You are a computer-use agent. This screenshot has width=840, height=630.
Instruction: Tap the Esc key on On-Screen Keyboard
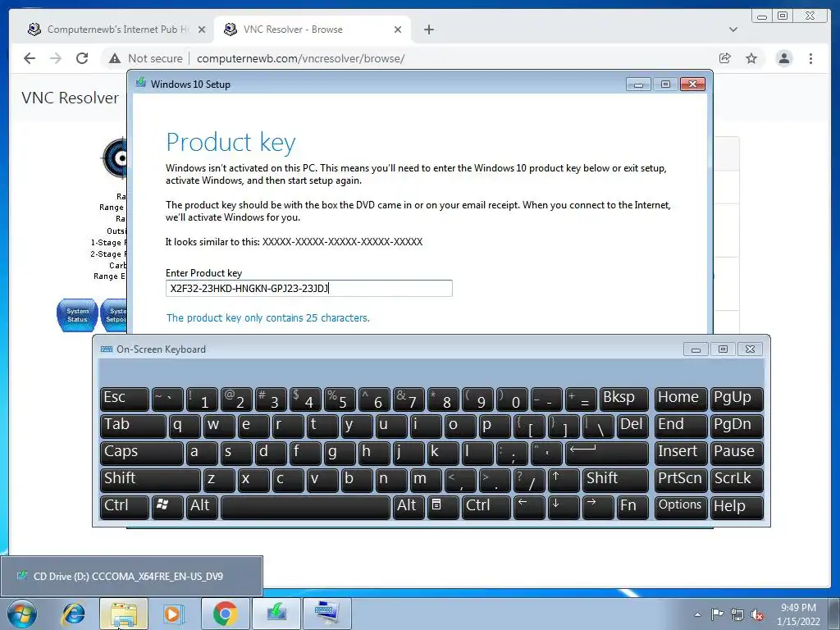click(x=125, y=399)
